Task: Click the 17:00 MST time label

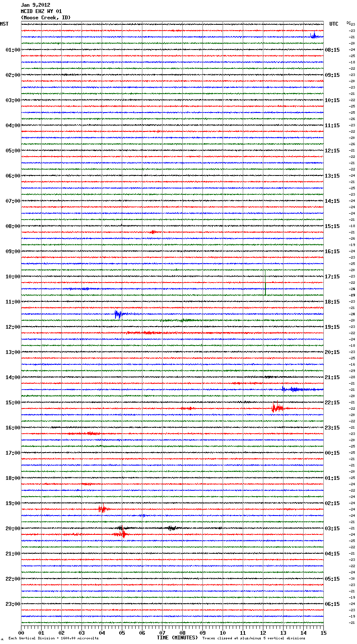Action: (x=13, y=453)
